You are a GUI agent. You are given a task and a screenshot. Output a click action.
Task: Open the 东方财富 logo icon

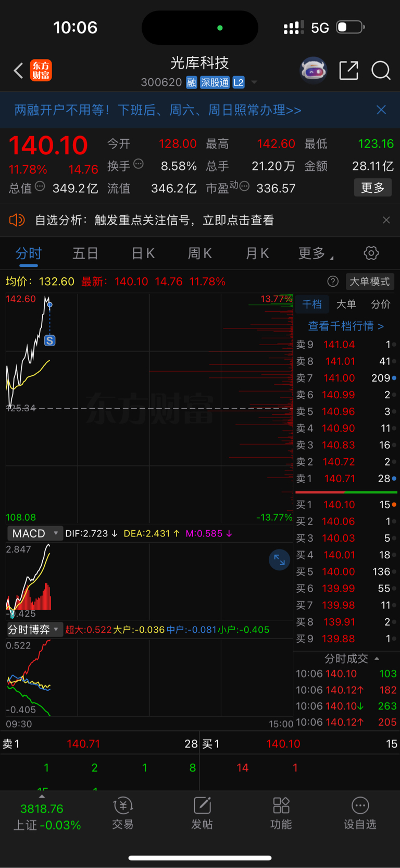point(41,70)
